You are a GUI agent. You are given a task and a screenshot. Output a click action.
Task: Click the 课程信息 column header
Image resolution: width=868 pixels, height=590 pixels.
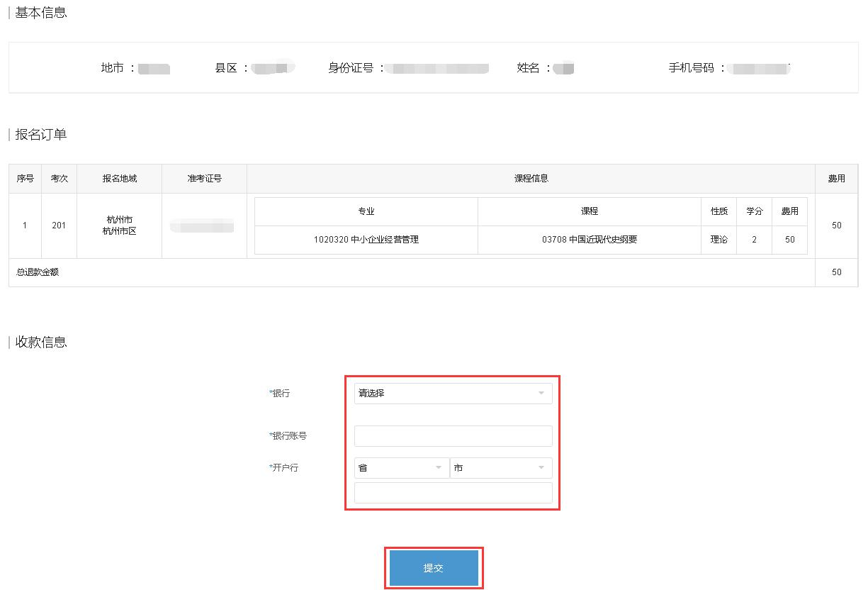pyautogui.click(x=531, y=179)
